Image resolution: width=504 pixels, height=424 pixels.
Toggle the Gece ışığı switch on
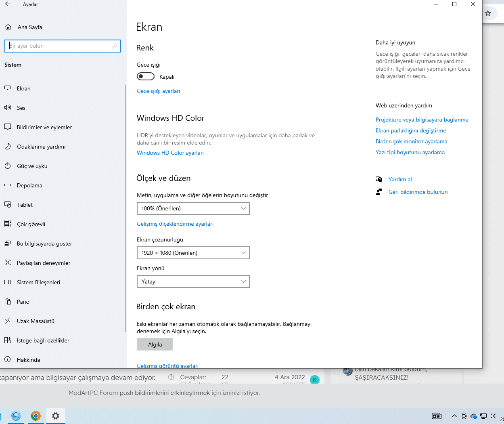(146, 77)
